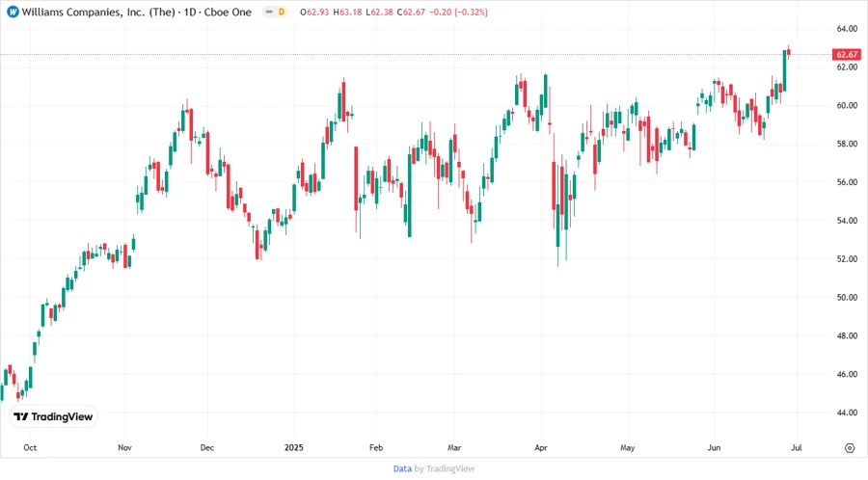Screen dimensions: 868x480
Task: Click the latest red candle near Jul
Action: 788,52
